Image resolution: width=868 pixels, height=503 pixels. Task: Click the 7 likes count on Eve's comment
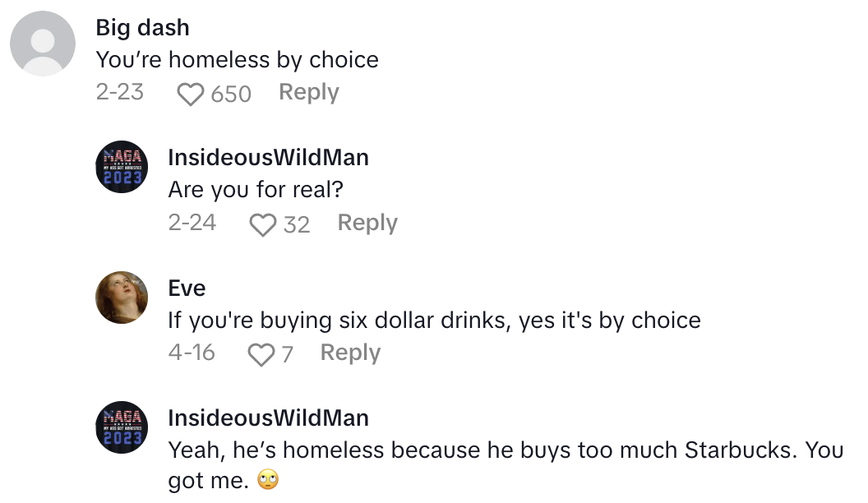pos(287,354)
